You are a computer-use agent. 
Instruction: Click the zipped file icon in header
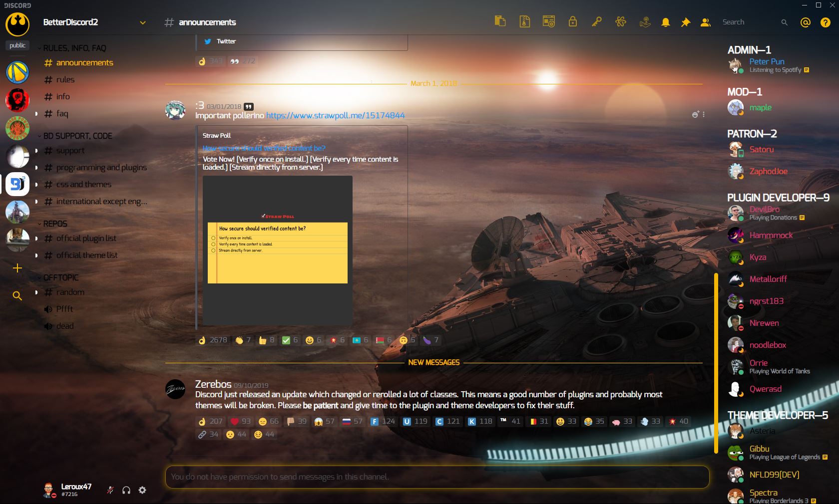coord(524,21)
